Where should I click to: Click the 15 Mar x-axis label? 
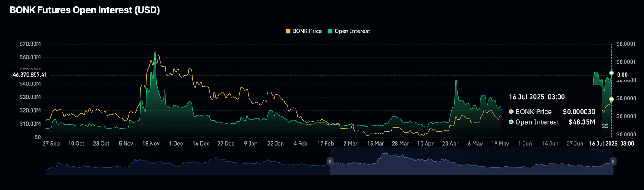click(376, 144)
